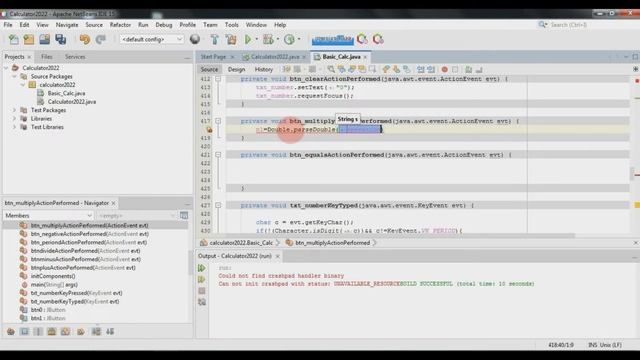
Task: Expand the Test Packages node
Action: [x=15, y=110]
